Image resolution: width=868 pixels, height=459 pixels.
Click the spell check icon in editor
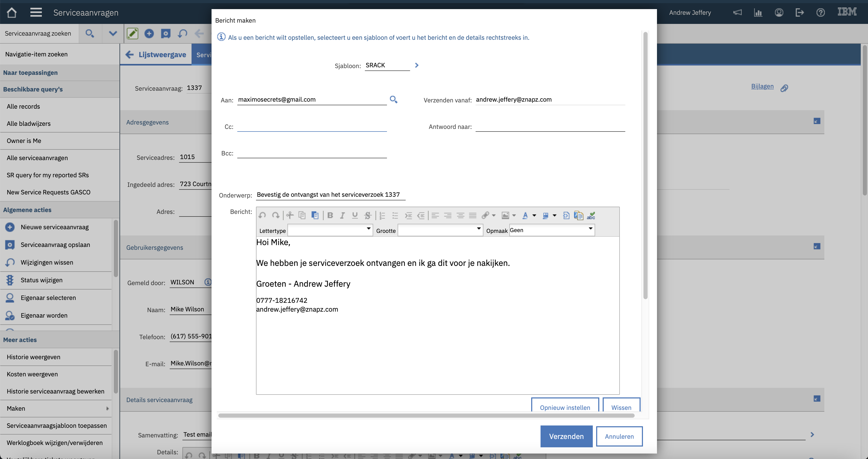pyautogui.click(x=591, y=216)
